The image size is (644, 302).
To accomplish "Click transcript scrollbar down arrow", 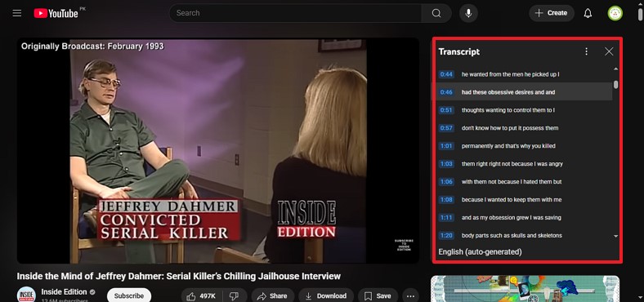I will (615, 237).
